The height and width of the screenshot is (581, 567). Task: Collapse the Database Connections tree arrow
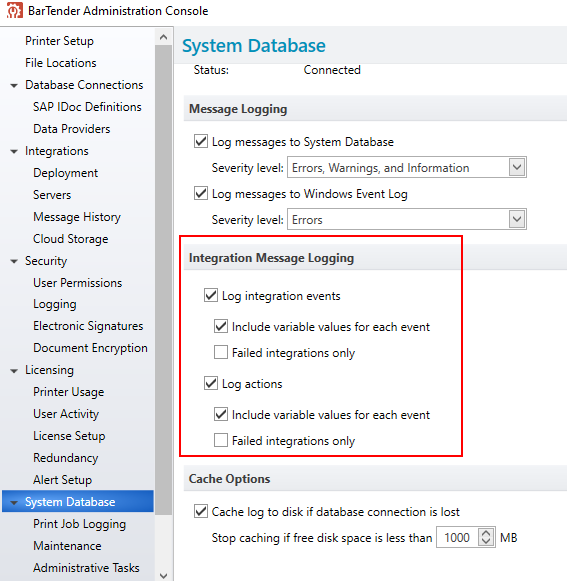click(x=14, y=86)
